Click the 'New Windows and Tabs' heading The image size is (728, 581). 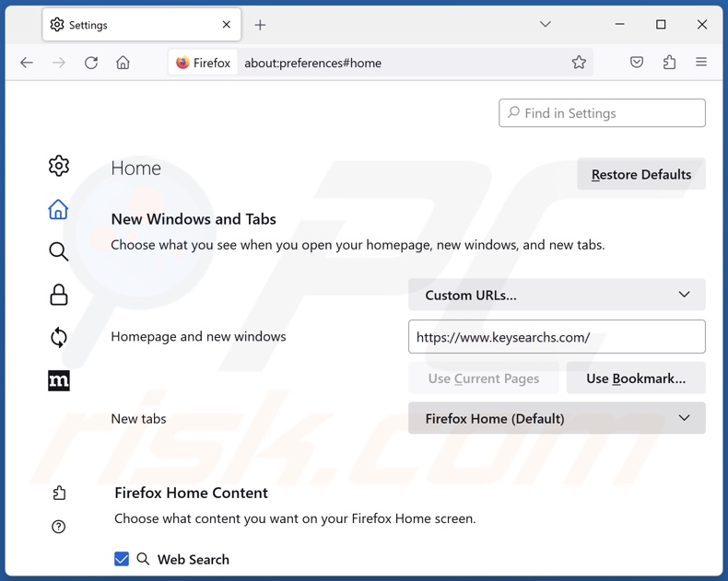coord(194,218)
